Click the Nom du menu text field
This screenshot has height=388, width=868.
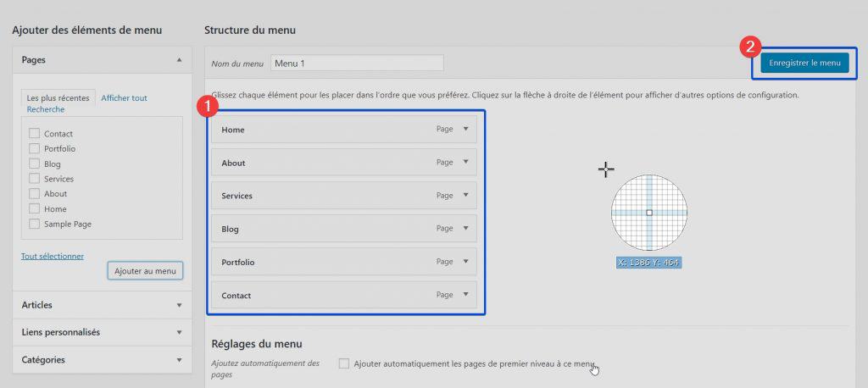click(357, 63)
